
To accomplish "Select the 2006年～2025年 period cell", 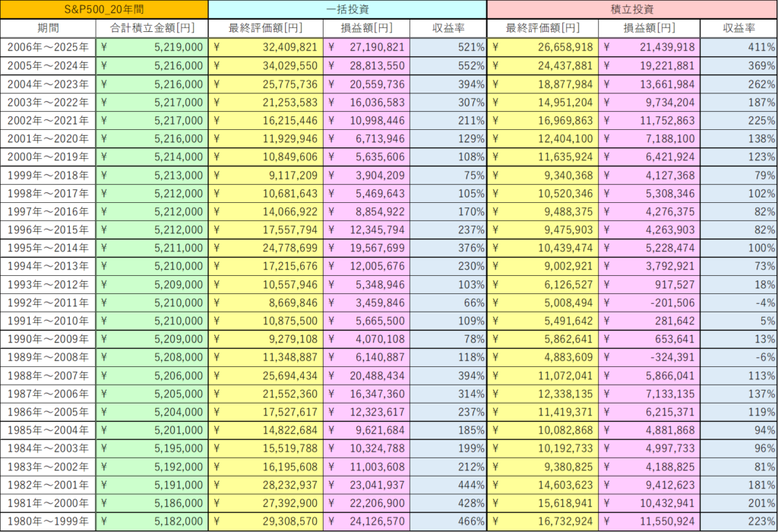I will click(48, 47).
